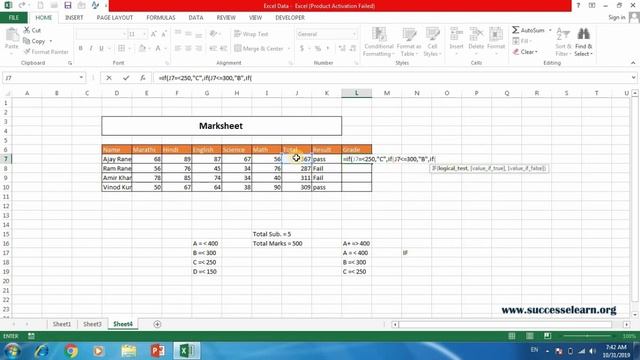Switch to the DEVELOPER tab

pos(290,18)
